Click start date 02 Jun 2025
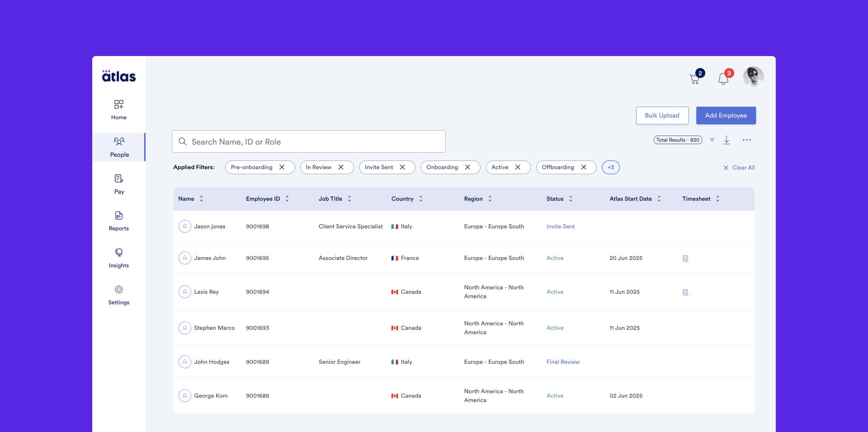 [x=626, y=396]
